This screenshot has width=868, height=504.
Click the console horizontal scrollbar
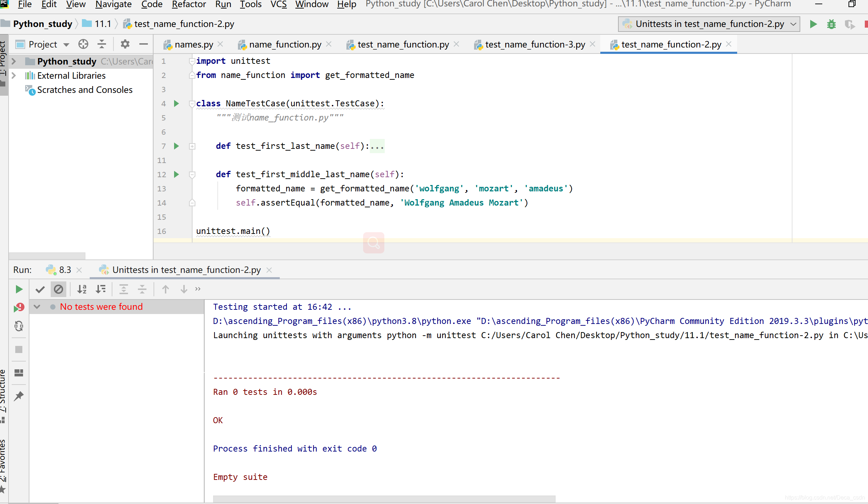point(384,499)
